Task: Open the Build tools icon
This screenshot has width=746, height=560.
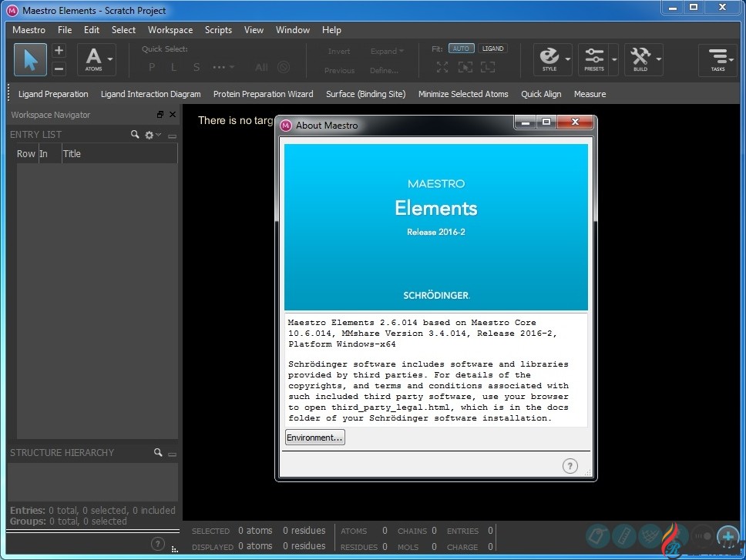Action: tap(640, 59)
